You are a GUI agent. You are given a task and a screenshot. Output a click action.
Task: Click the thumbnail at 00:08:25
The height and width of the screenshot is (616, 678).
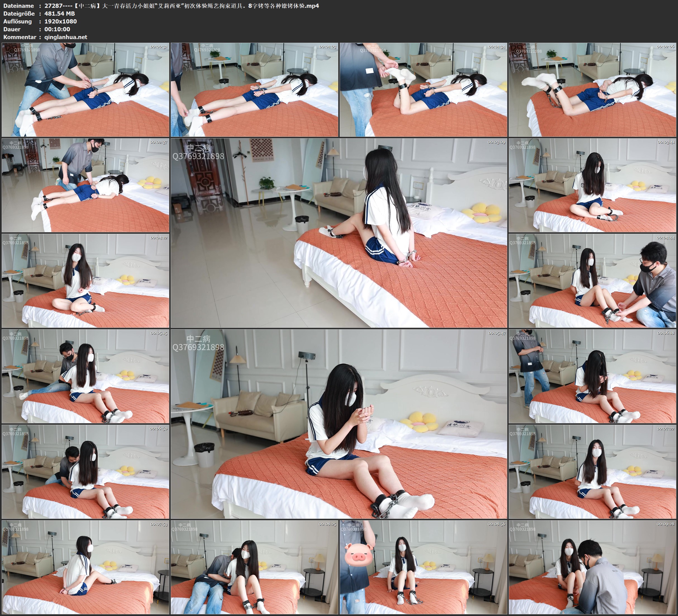254,567
